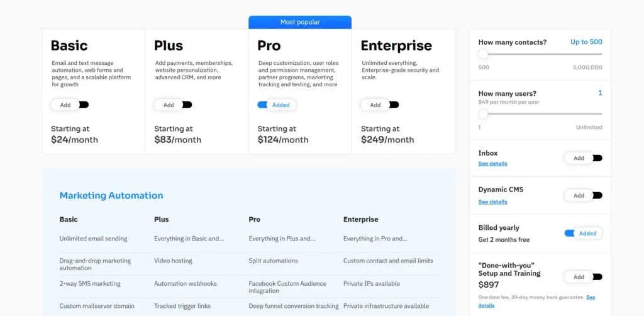Click the Marketing Automation section title
This screenshot has width=644, height=316.
111,196
